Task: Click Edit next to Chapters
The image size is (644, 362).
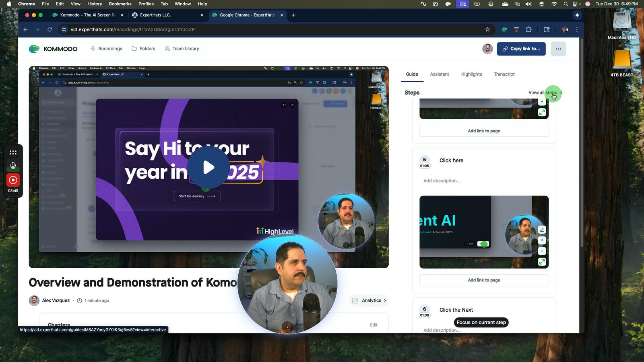Action: [x=374, y=325]
